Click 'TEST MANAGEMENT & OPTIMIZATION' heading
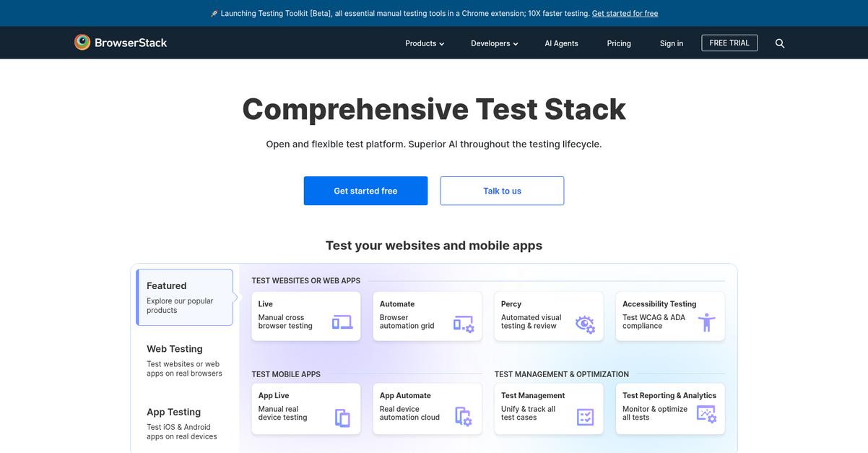This screenshot has height=453, width=868. click(x=561, y=374)
